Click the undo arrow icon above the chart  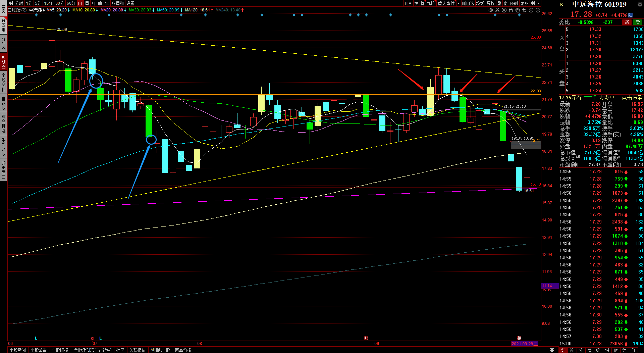click(x=524, y=10)
